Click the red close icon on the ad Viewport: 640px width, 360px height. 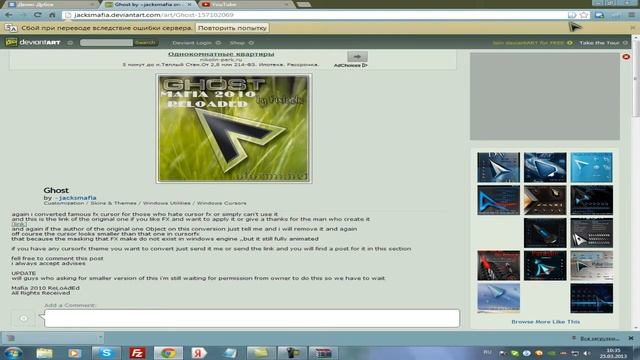[x=626, y=57]
